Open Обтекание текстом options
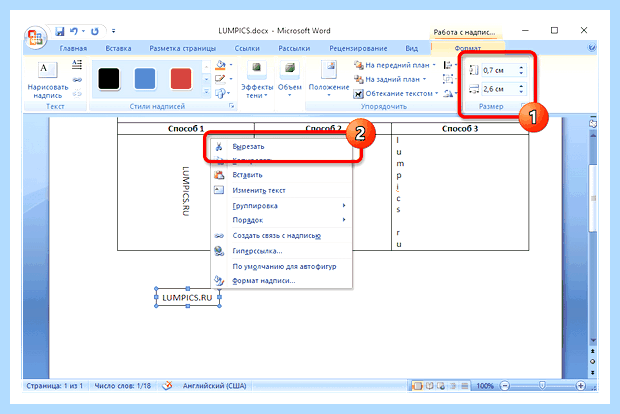 coord(397,94)
